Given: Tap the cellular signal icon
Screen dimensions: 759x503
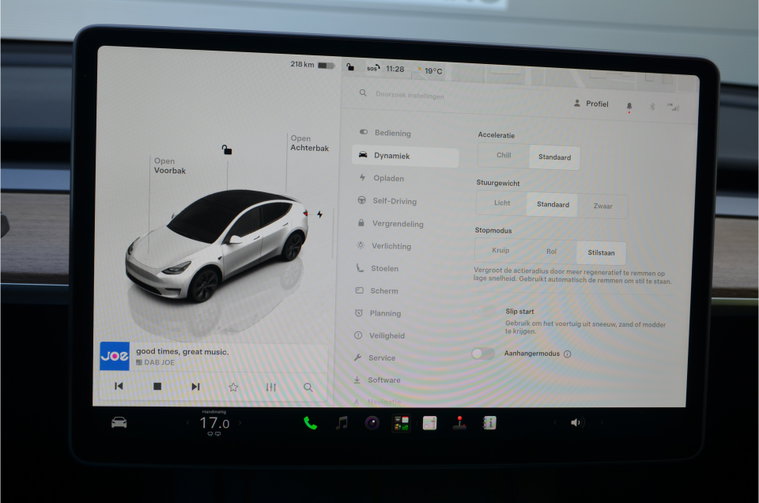Looking at the screenshot, I should point(673,107).
